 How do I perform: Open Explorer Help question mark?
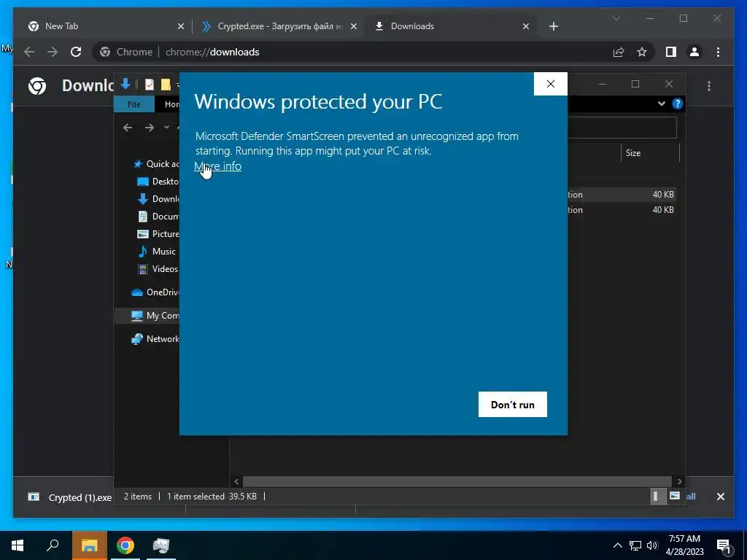tap(677, 104)
